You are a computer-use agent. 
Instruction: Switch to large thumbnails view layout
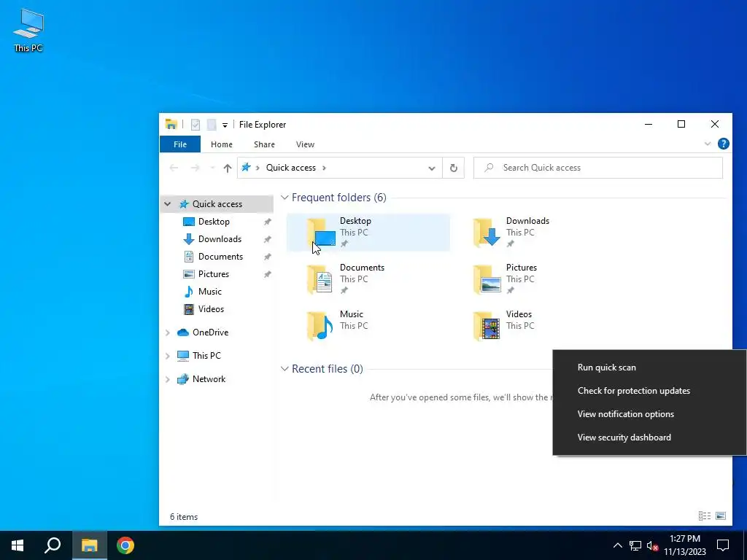pyautogui.click(x=721, y=516)
